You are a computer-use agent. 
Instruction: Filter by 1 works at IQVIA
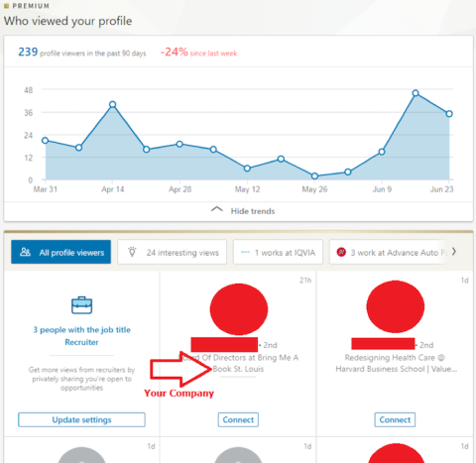278,252
